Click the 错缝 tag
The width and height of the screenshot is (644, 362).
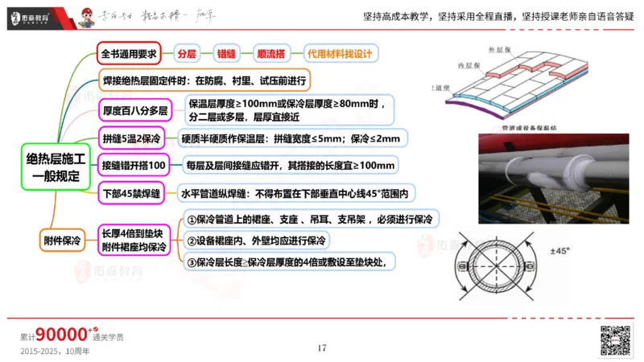pyautogui.click(x=226, y=54)
